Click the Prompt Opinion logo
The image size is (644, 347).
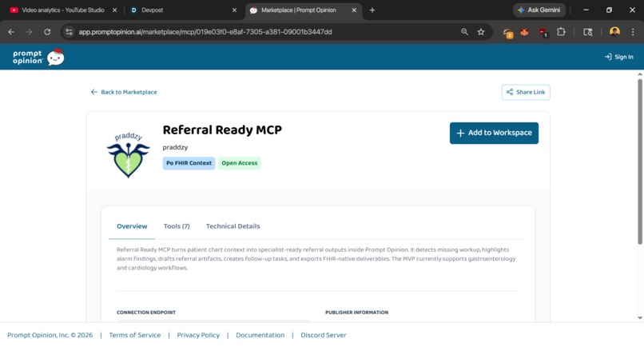pyautogui.click(x=38, y=57)
